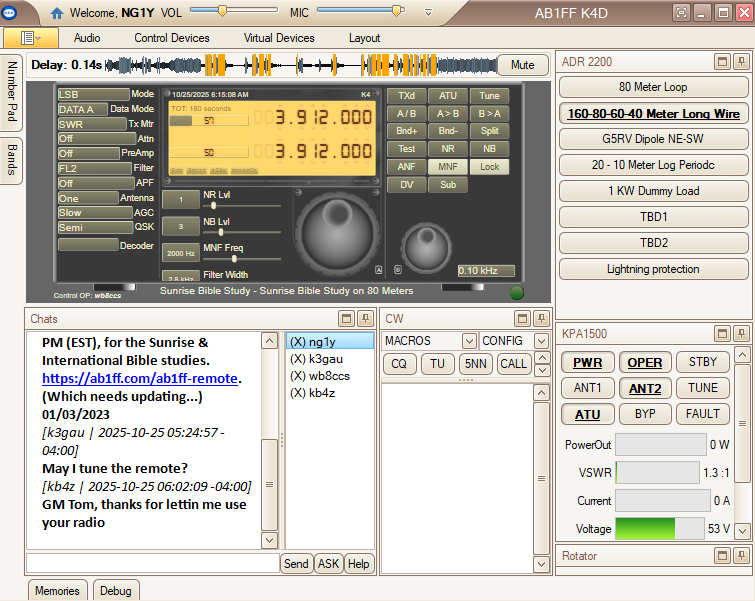The height and width of the screenshot is (601, 755).
Task: Click the home icon beside Welcome
Action: coord(58,13)
